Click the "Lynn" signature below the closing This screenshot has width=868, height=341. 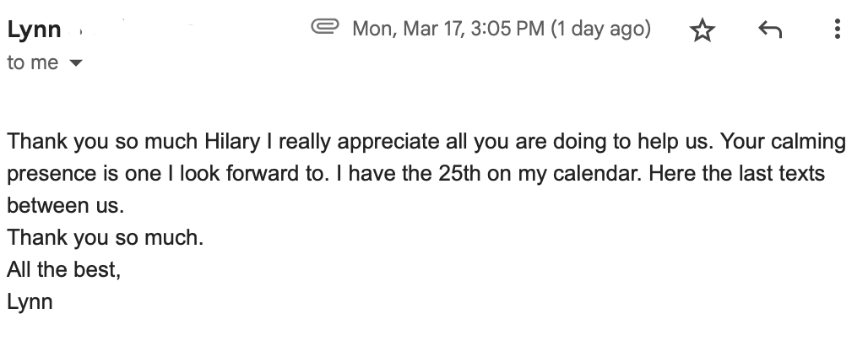[30, 302]
